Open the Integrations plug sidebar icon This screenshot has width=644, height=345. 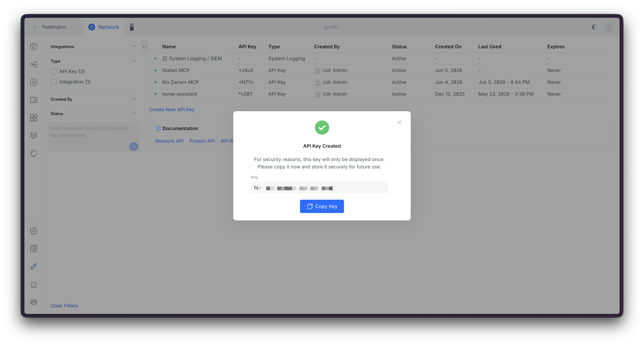tap(33, 266)
